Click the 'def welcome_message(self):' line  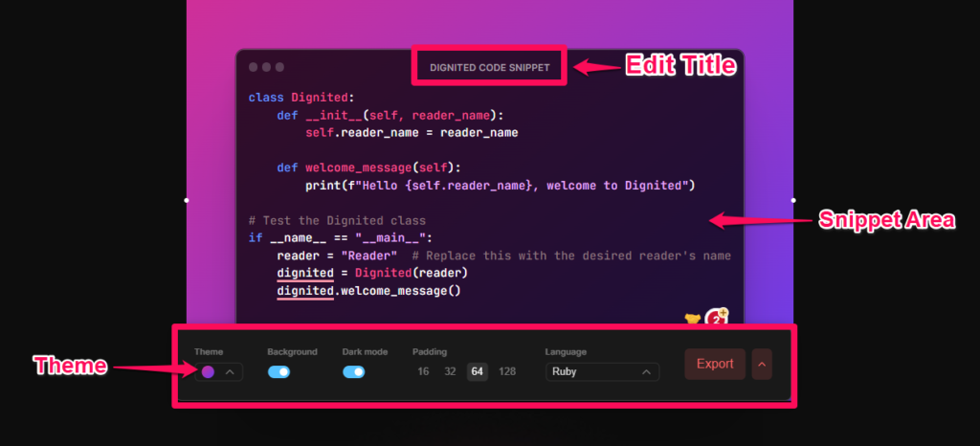point(368,168)
